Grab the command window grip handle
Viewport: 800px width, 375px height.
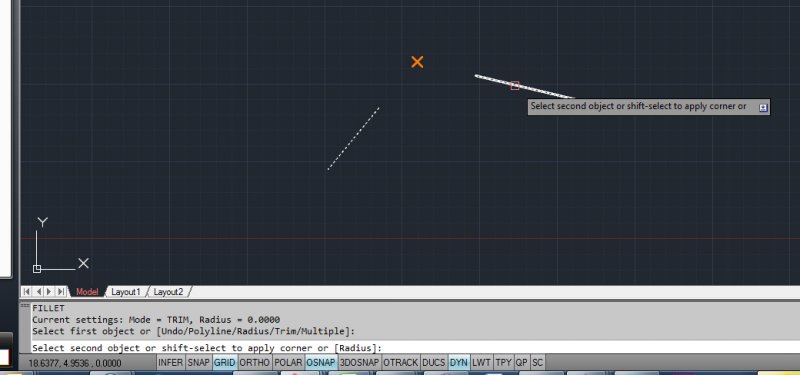pyautogui.click(x=24, y=305)
